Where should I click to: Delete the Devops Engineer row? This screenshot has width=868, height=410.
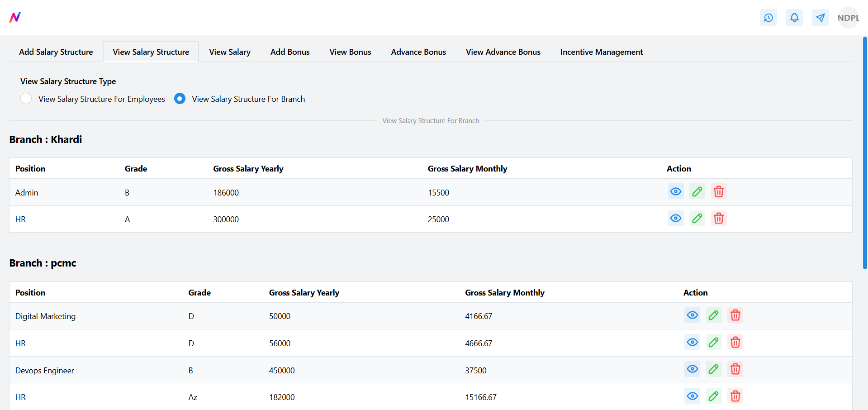click(735, 369)
